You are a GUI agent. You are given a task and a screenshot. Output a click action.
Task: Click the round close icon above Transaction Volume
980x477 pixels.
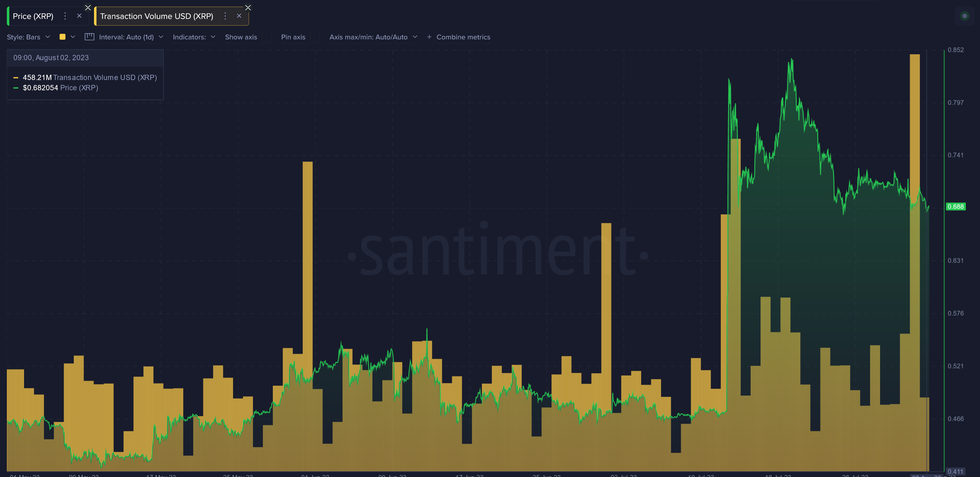pyautogui.click(x=248, y=7)
